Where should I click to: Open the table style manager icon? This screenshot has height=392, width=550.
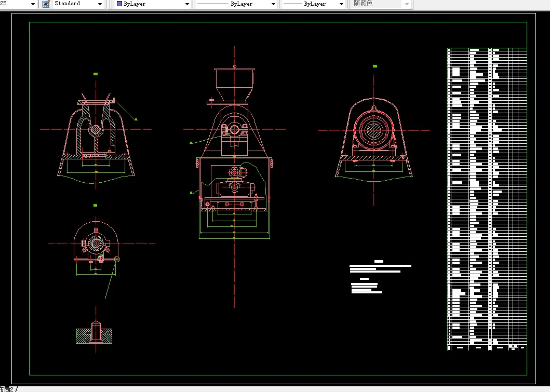pyautogui.click(x=46, y=4)
